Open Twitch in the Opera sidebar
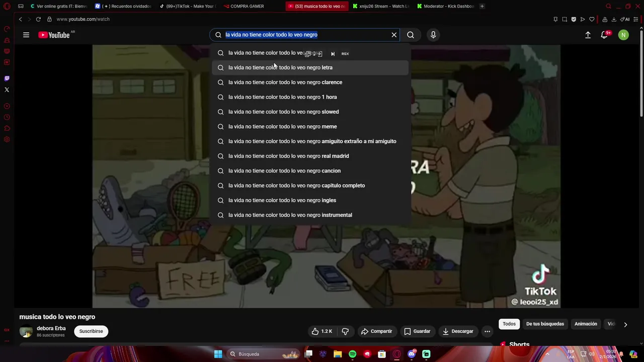Viewport: 644px width, 362px height. (7, 78)
